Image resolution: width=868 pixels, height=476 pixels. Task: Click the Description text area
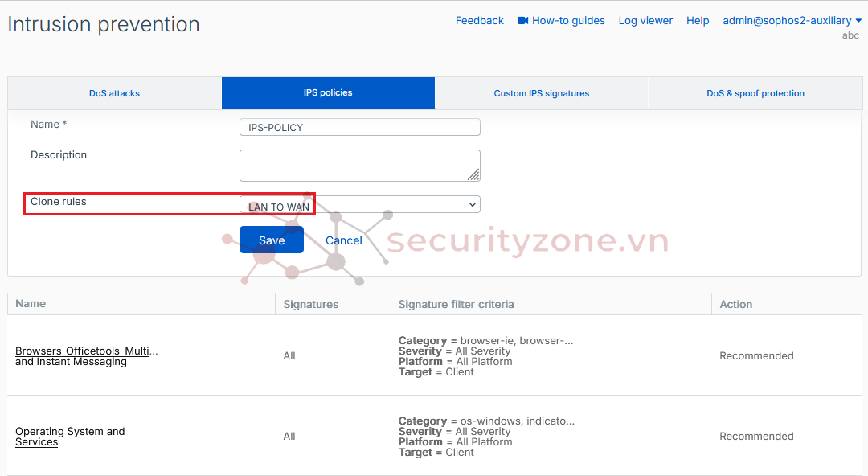point(359,166)
